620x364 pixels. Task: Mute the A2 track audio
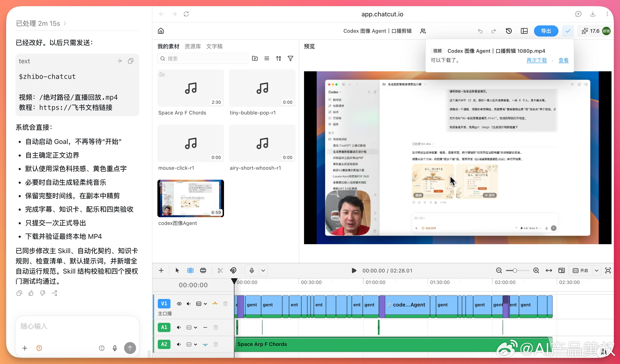[179, 344]
